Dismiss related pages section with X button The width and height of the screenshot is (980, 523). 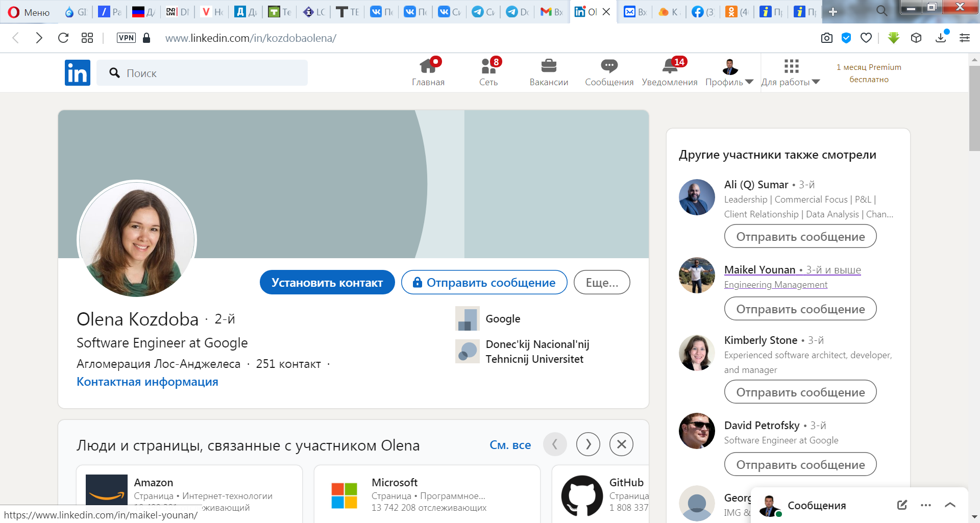point(621,444)
